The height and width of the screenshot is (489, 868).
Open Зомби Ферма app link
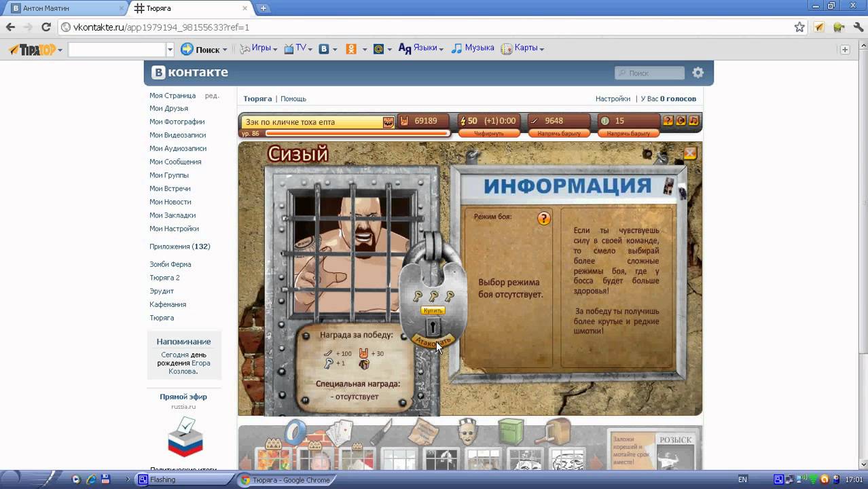tap(170, 265)
